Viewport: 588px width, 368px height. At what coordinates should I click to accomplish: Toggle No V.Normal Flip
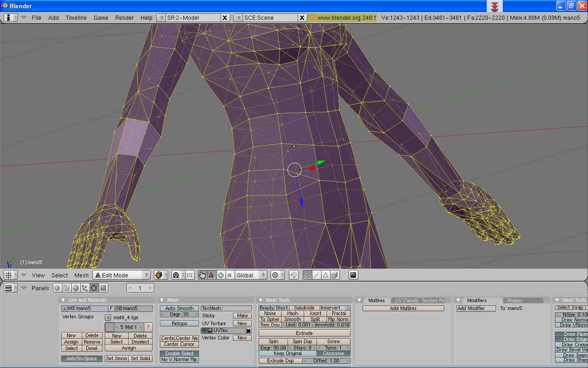[179, 359]
